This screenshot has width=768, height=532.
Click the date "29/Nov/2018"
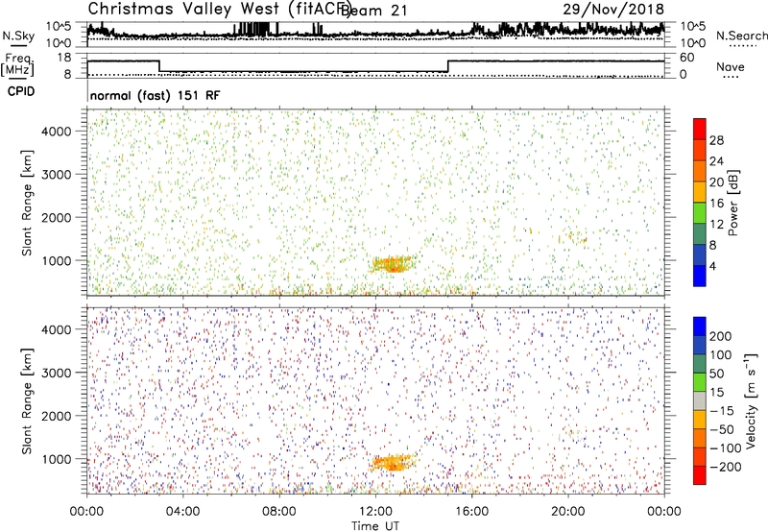point(613,10)
